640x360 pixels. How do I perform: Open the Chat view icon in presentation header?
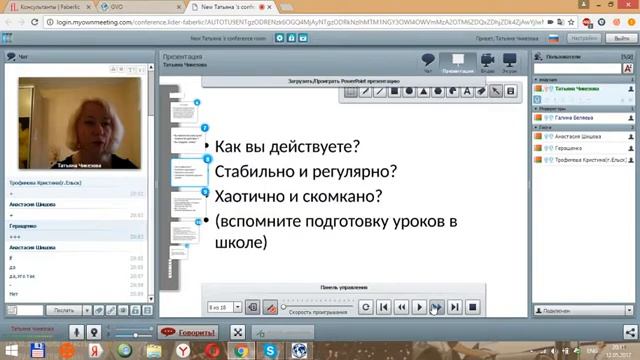(427, 62)
